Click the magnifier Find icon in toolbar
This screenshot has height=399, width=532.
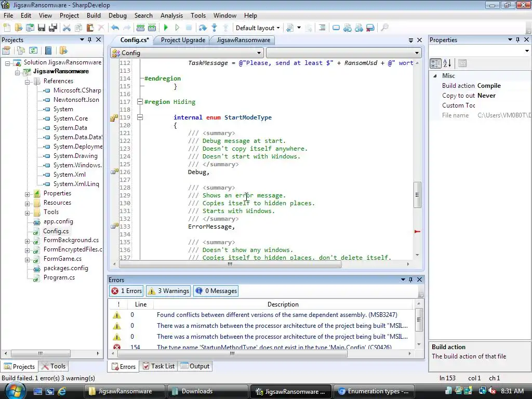[384, 28]
